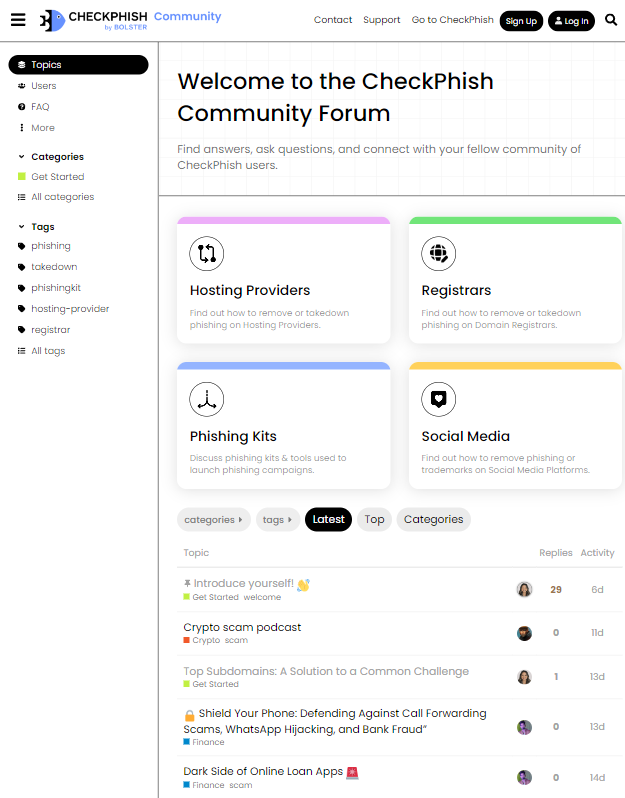Click the Phishing Kits card icon
625x798 pixels.
(207, 399)
